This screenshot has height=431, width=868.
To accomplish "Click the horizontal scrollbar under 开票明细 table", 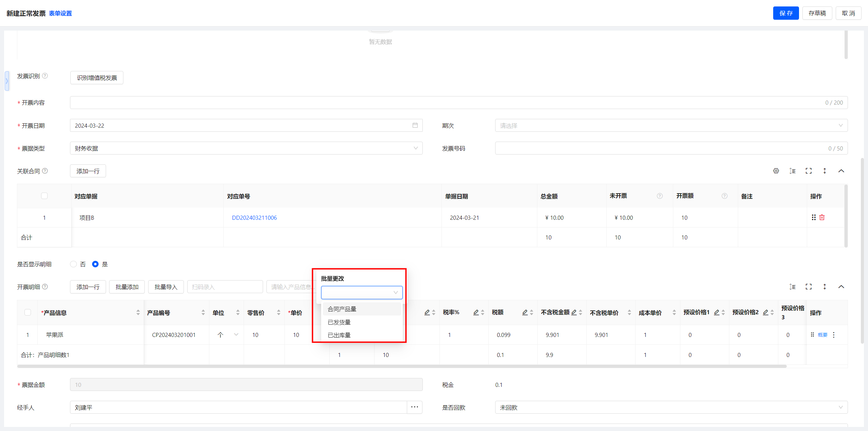I will pyautogui.click(x=401, y=366).
